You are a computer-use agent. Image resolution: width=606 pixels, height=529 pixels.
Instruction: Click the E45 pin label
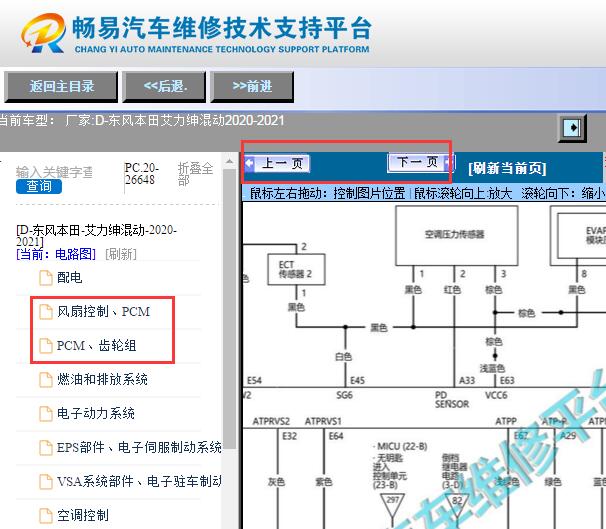357,381
